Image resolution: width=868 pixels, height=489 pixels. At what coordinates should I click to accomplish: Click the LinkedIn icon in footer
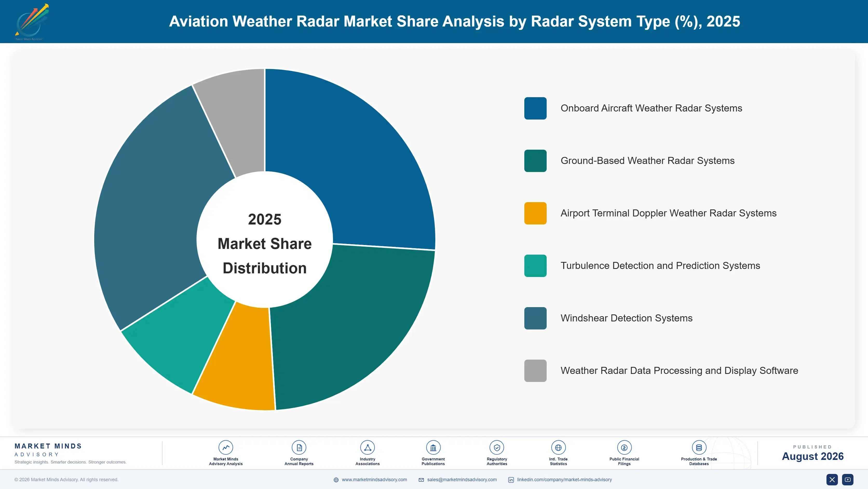pos(511,480)
